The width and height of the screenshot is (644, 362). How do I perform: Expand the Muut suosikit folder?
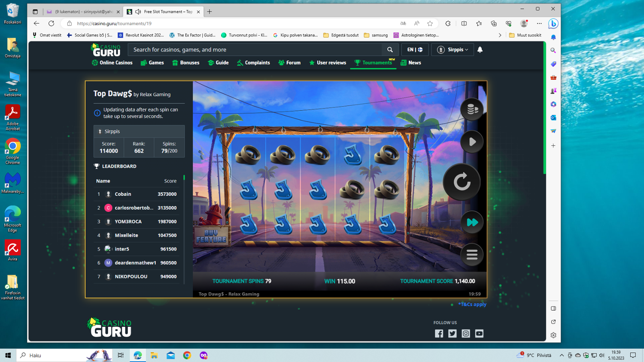click(525, 35)
